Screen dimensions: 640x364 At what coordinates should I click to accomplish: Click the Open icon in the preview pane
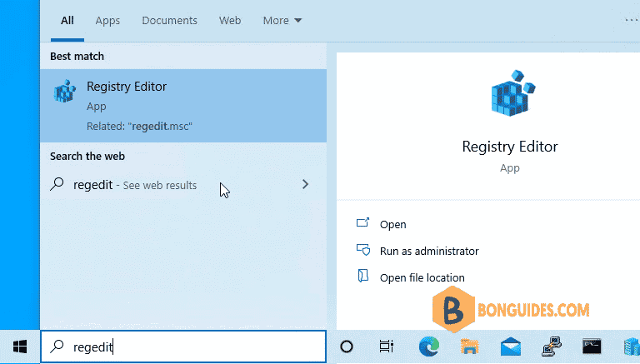362,222
